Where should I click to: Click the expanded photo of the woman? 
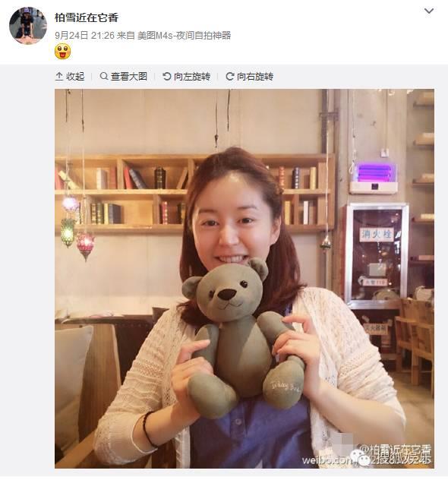[x=245, y=279]
